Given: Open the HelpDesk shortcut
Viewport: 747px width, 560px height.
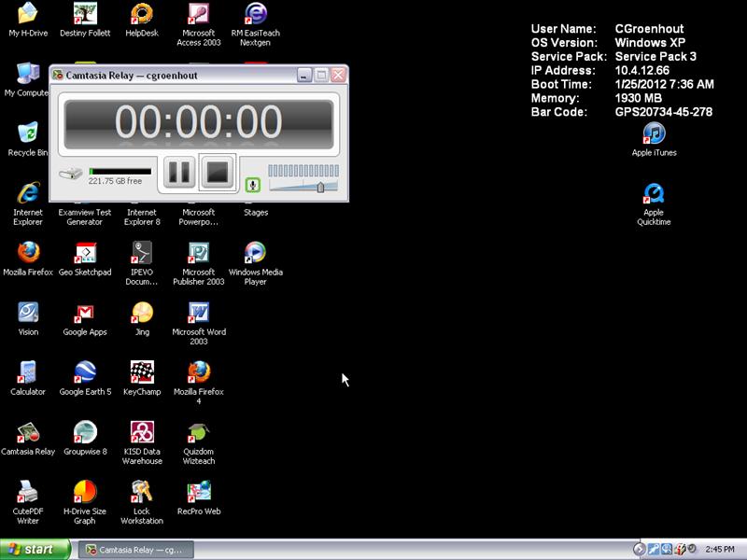Looking at the screenshot, I should (x=142, y=20).
